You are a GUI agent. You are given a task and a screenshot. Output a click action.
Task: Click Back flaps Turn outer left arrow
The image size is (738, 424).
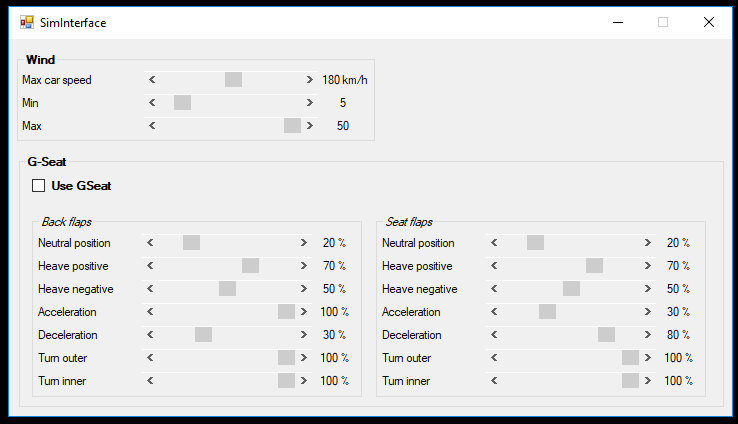point(150,358)
